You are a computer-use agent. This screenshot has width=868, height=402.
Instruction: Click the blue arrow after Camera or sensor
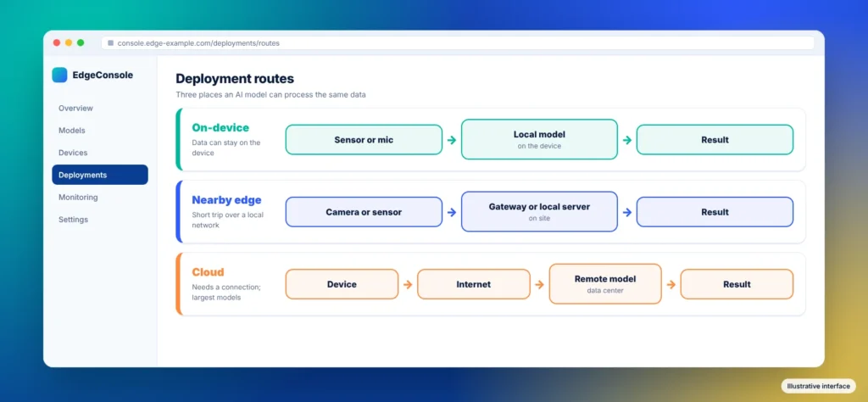(x=452, y=212)
